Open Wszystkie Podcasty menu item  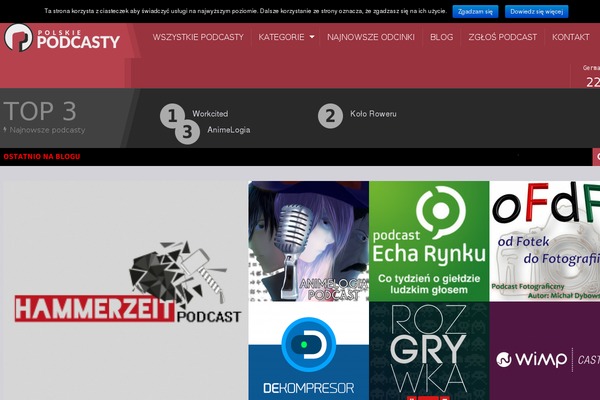[x=198, y=37]
